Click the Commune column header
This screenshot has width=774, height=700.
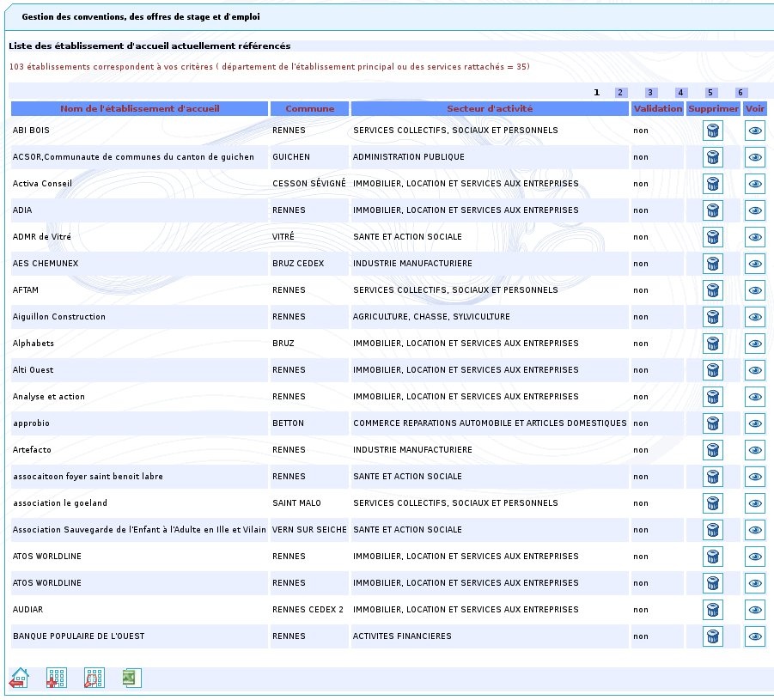coord(309,109)
